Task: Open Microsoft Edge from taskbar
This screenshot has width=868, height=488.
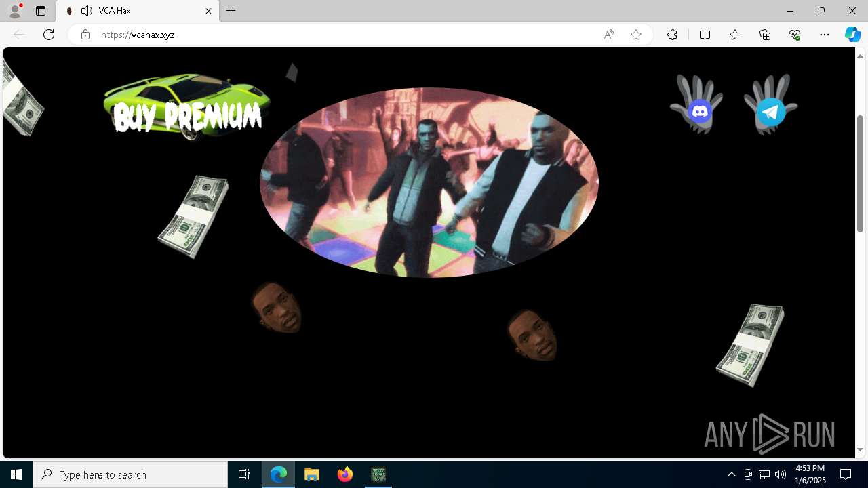Action: tap(279, 474)
